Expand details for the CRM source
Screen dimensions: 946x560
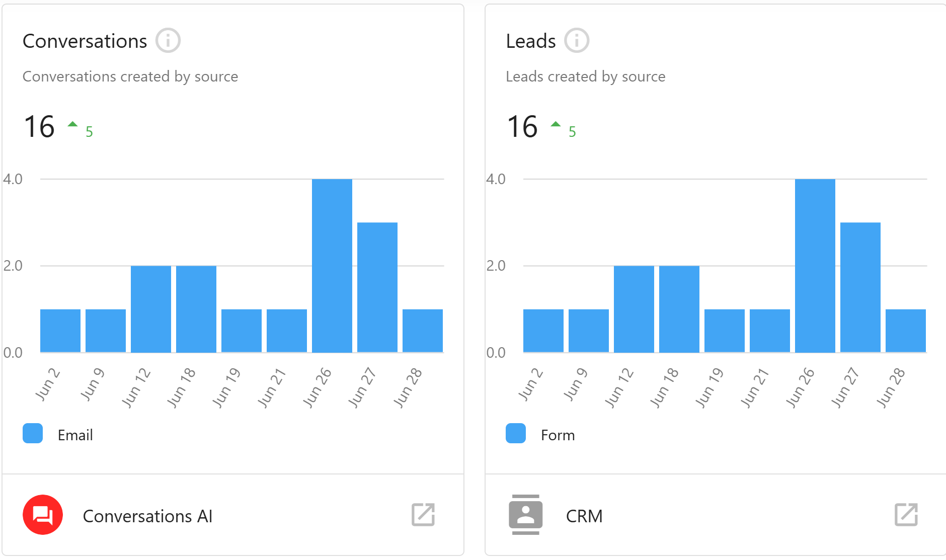tap(584, 515)
